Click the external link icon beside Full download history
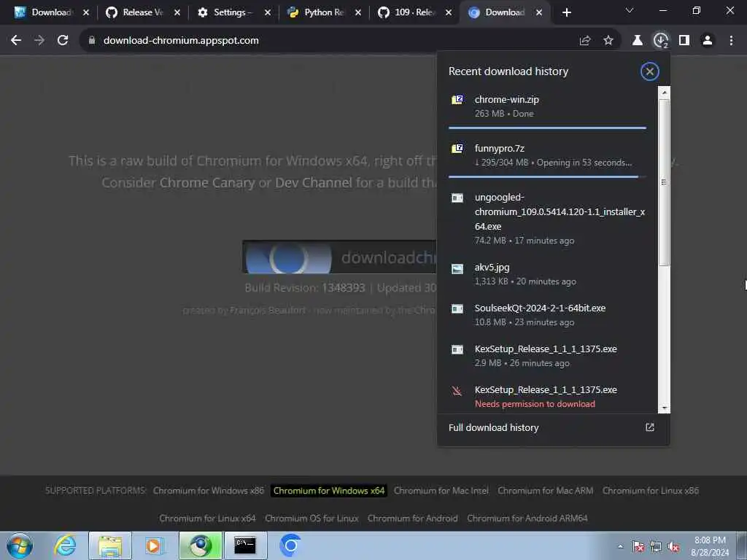This screenshot has height=560, width=747. pos(650,427)
